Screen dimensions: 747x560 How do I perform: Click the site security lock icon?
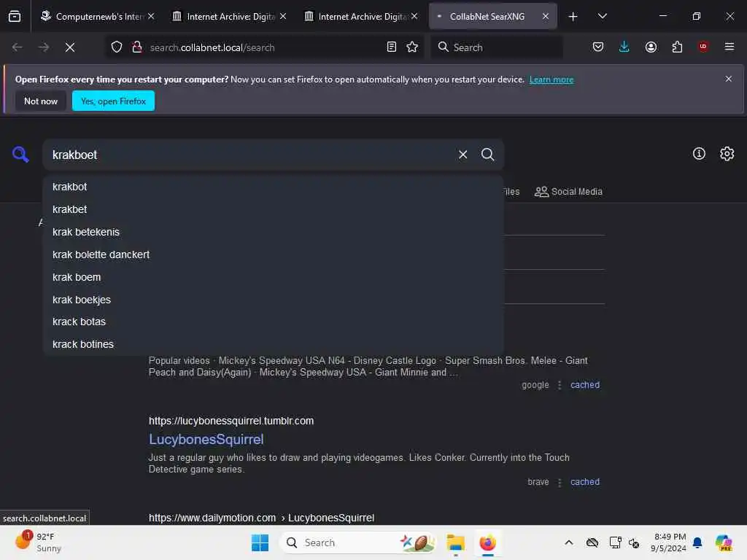(137, 47)
